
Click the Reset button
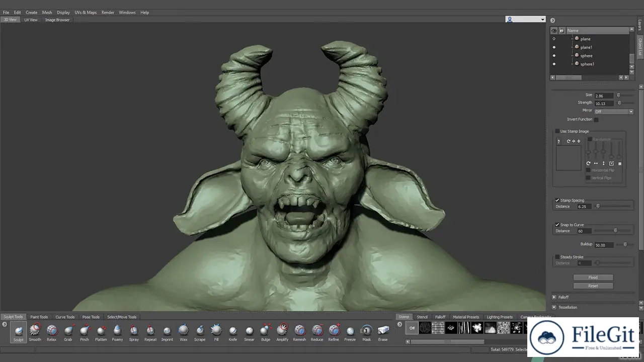click(x=593, y=286)
